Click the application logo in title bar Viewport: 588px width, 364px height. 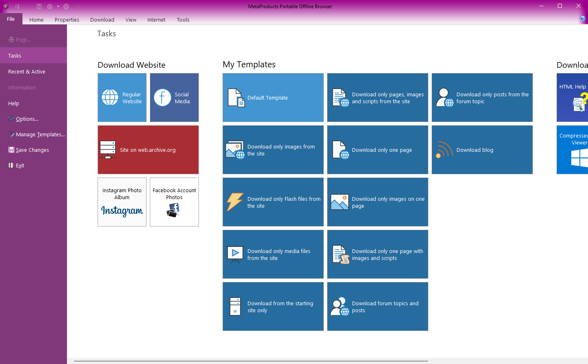[x=6, y=7]
